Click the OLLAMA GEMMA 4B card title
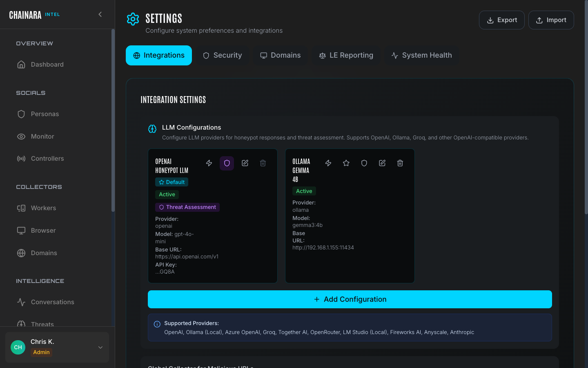Screen dimensions: 588x368 tap(301, 170)
